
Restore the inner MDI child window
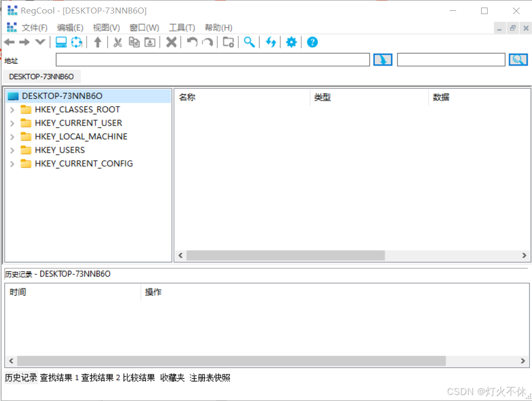coord(512,28)
